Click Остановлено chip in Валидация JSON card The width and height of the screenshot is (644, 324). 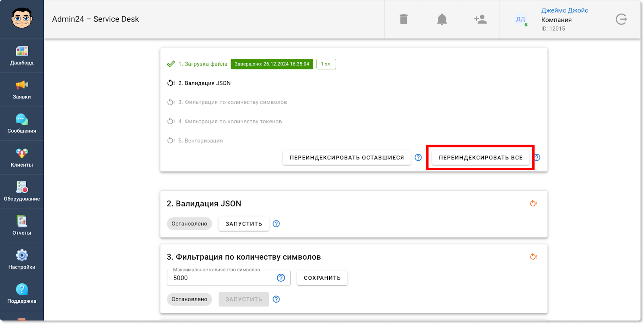coord(190,224)
